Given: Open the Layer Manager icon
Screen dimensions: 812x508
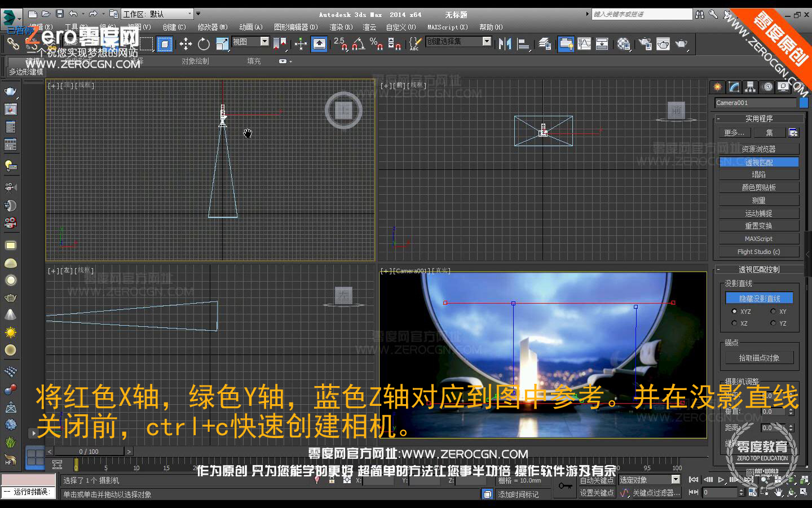Looking at the screenshot, I should click(545, 44).
